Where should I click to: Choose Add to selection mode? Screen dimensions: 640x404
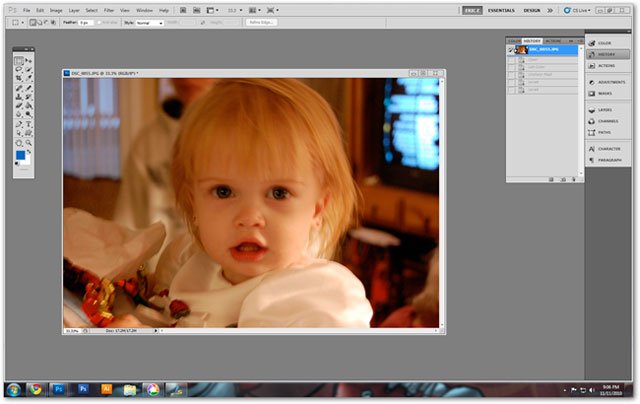40,22
